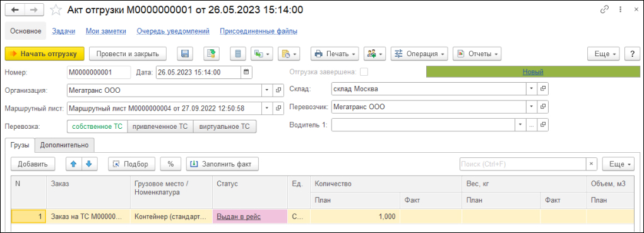
Task: Move row down with blue arrow
Action: [x=89, y=164]
